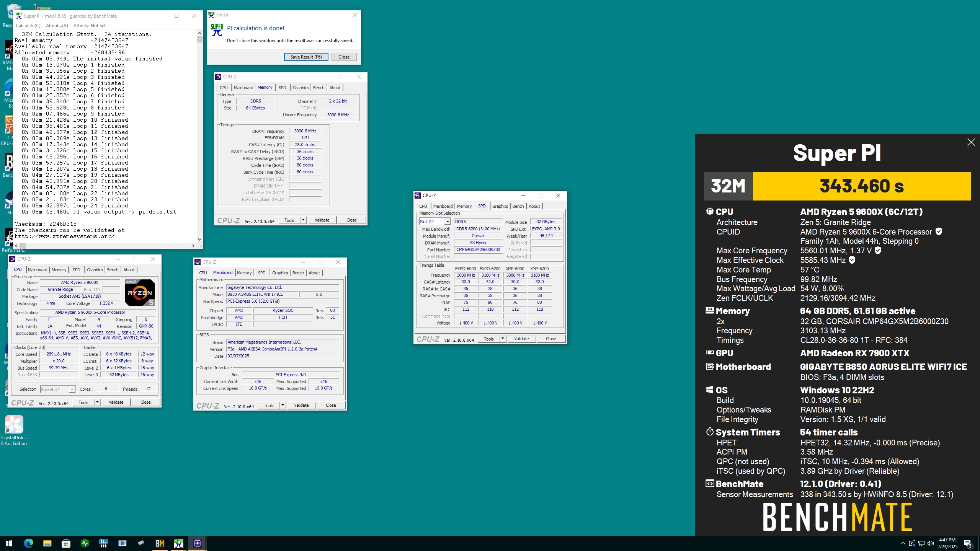This screenshot has width=980, height=551.
Task: Click the shield beside Max Core Frequency
Action: 878,250
